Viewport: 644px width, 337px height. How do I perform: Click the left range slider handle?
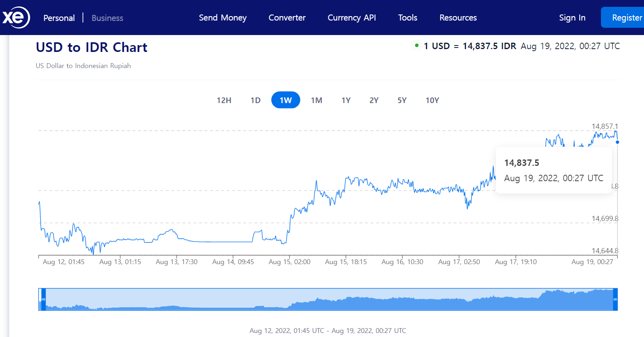[43, 299]
